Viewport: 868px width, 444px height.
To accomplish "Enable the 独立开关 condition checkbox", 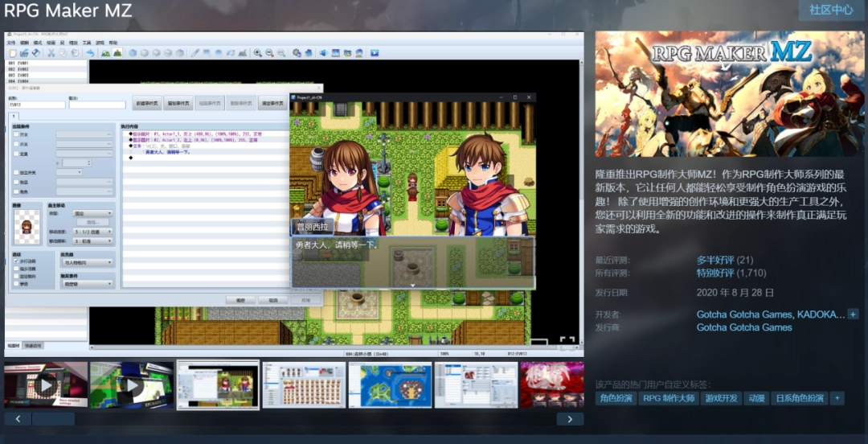I will point(17,172).
